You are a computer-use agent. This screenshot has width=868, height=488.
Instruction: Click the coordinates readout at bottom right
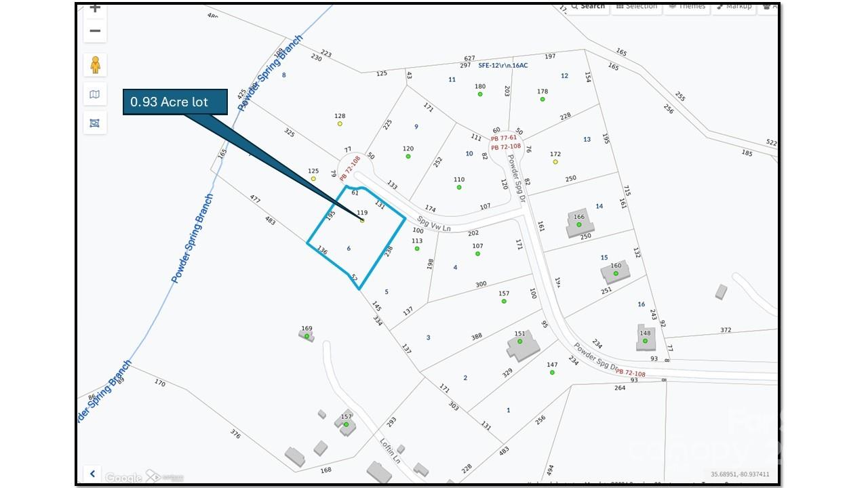(x=740, y=474)
